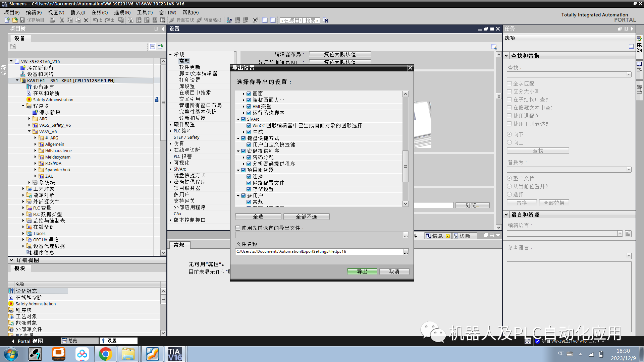Click the Windows Start button
The width and height of the screenshot is (644, 362).
[11, 354]
